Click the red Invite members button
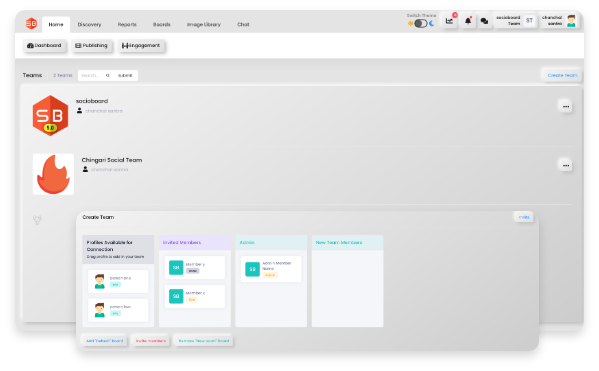 pos(151,340)
